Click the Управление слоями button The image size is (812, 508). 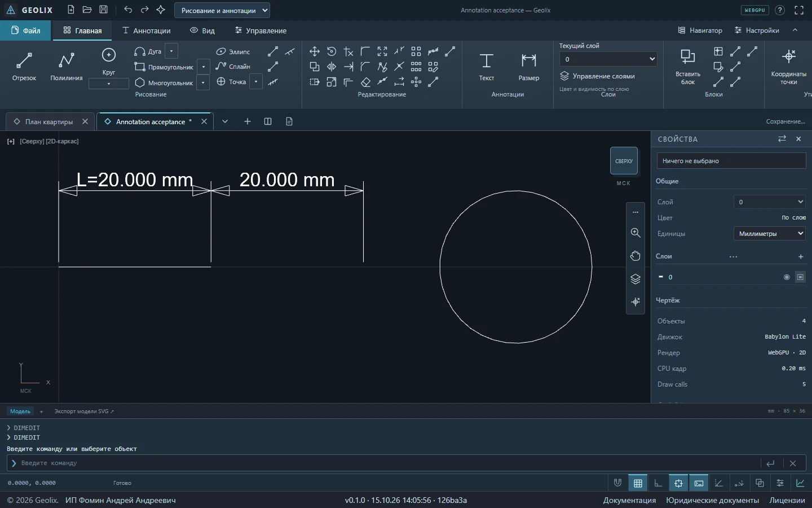click(x=598, y=76)
